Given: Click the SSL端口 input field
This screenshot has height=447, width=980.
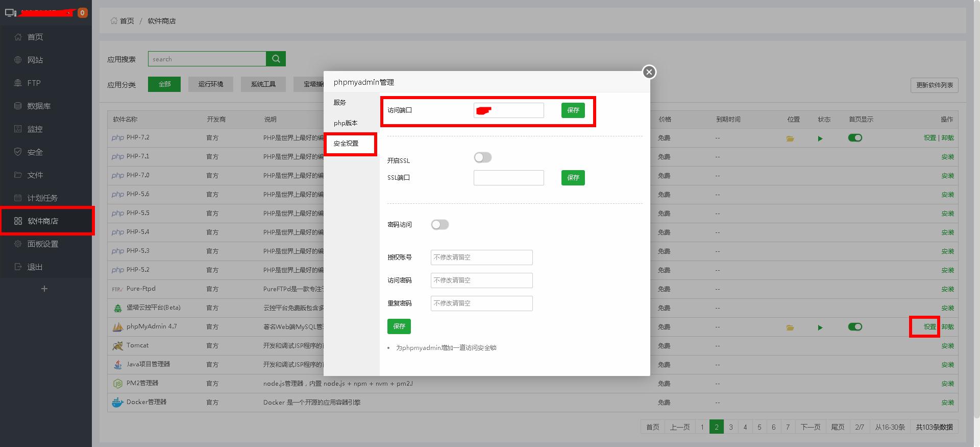Looking at the screenshot, I should [x=509, y=178].
